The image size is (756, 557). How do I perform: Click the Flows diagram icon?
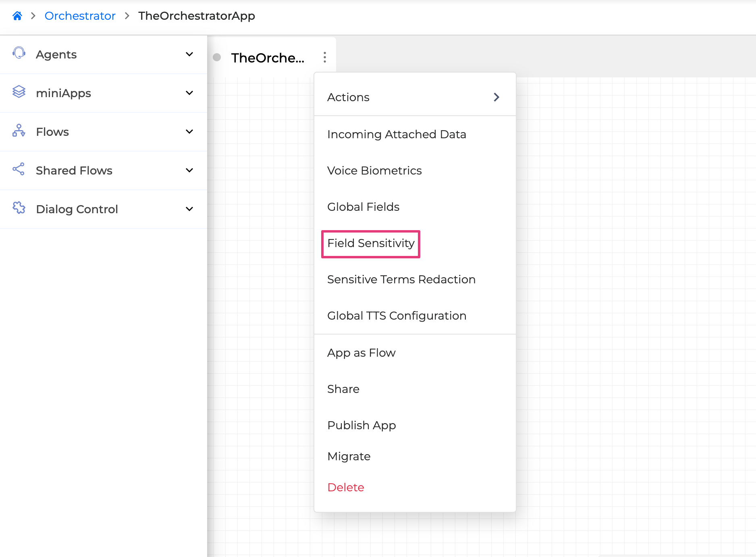(x=19, y=131)
